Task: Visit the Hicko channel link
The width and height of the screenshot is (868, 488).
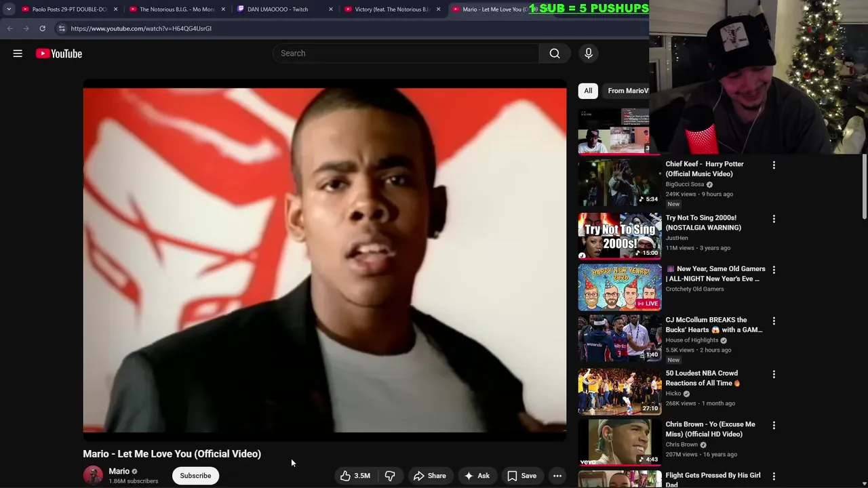Action: [673, 394]
